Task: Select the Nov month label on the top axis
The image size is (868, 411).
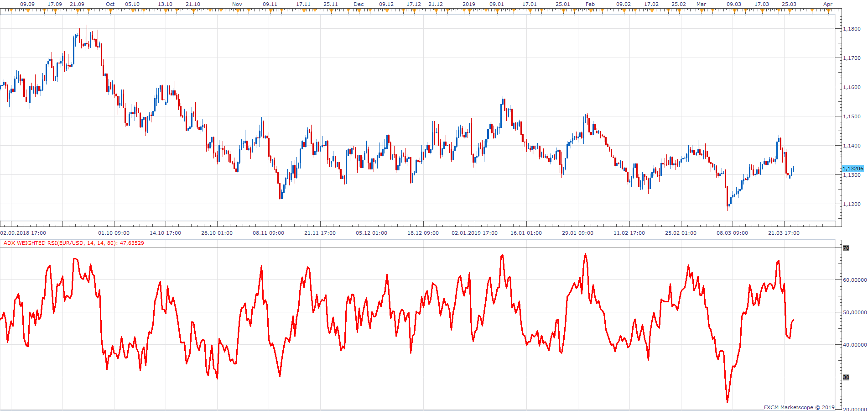Action: pyautogui.click(x=237, y=4)
